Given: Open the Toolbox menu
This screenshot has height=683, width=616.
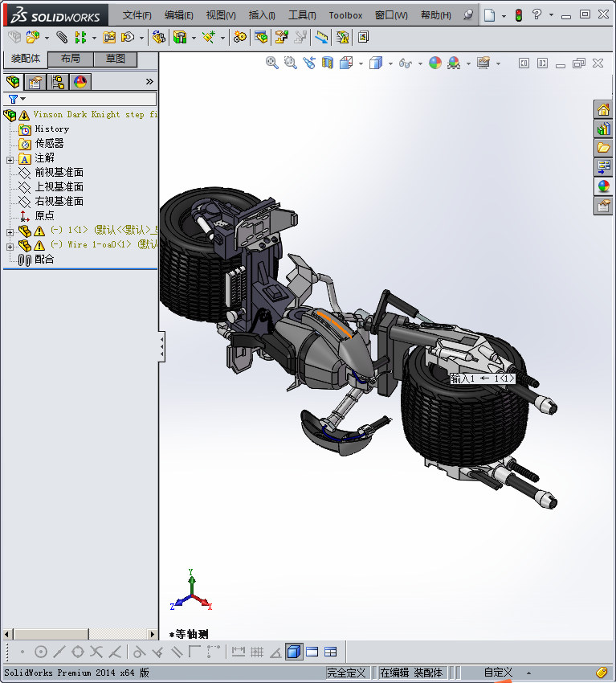Looking at the screenshot, I should 345,15.
